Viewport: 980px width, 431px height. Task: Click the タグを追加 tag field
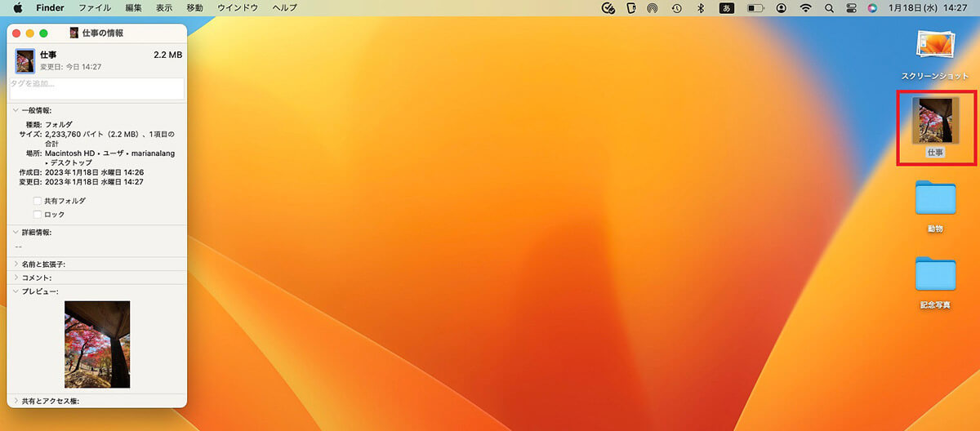click(x=97, y=89)
